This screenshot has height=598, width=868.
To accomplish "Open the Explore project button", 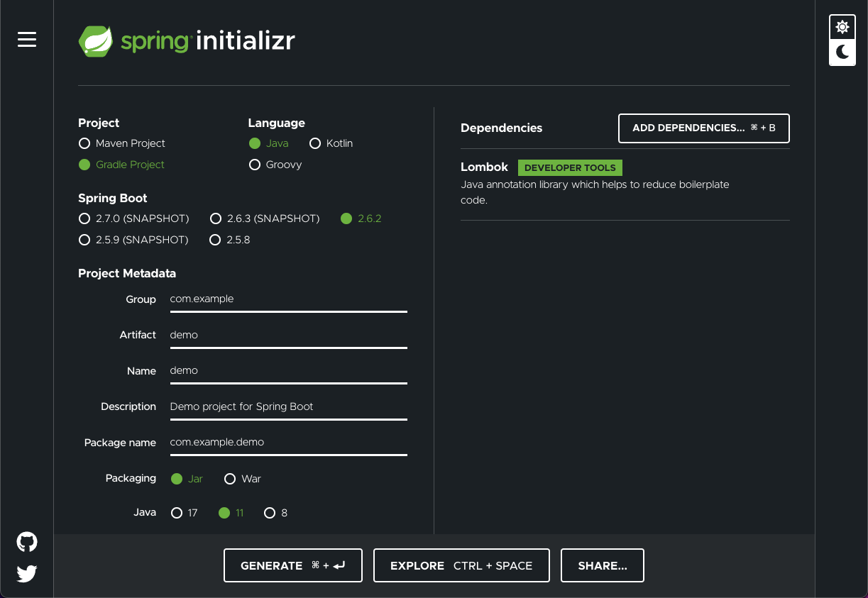I will click(x=461, y=565).
